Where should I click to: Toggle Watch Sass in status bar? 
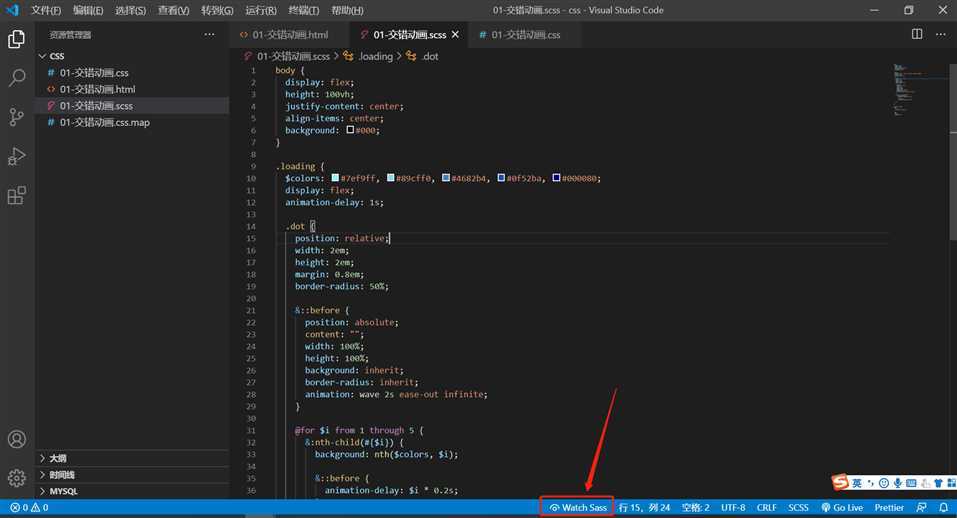click(577, 508)
